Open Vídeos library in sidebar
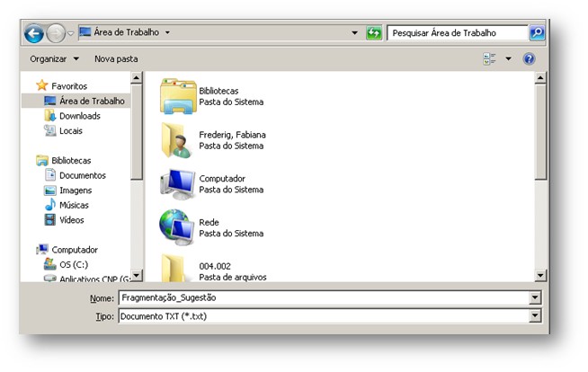The width and height of the screenshot is (588, 372). click(71, 220)
